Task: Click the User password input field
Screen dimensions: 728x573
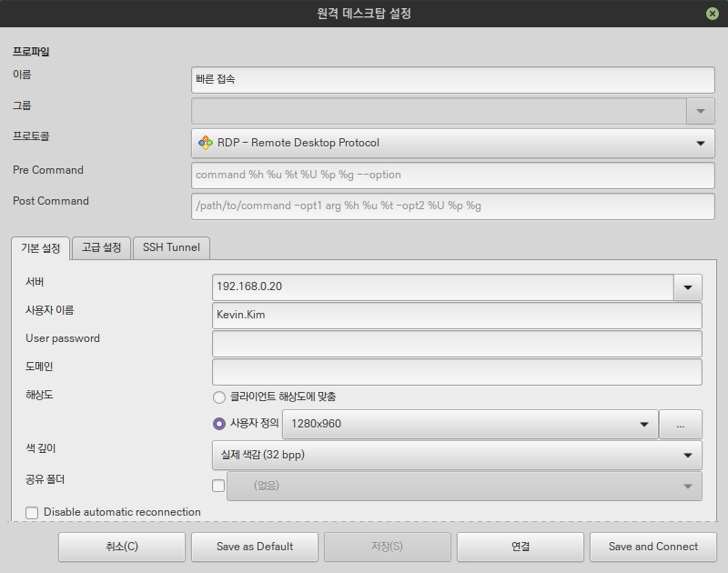Action: pyautogui.click(x=456, y=344)
